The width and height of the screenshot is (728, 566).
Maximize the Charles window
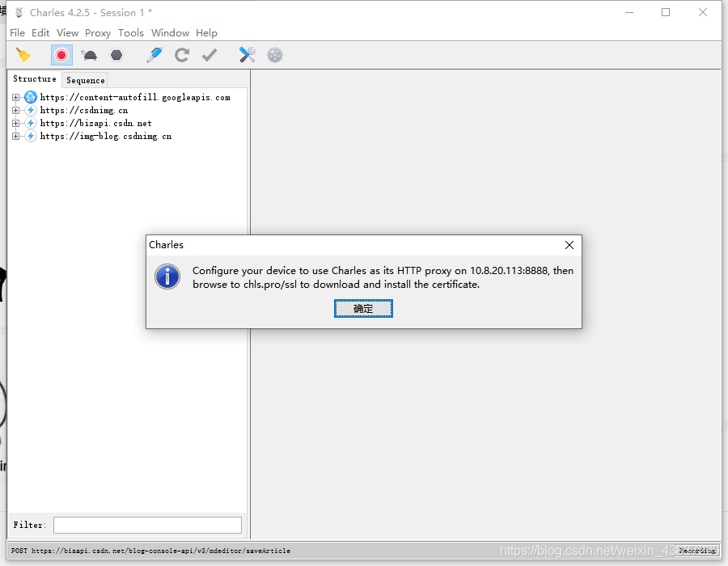click(x=666, y=12)
